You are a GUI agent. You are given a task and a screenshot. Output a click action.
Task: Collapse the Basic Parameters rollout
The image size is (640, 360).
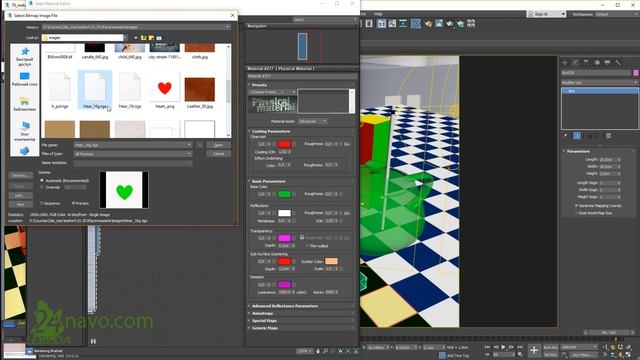click(268, 181)
